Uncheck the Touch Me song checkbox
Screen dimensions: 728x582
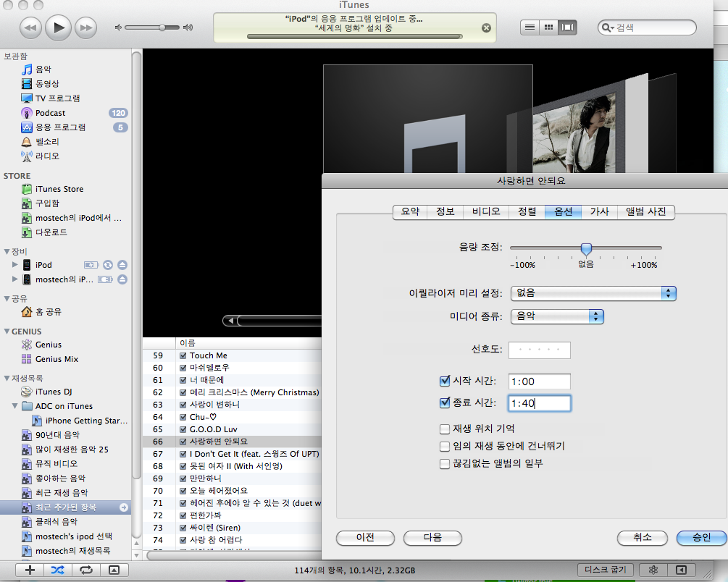[183, 356]
